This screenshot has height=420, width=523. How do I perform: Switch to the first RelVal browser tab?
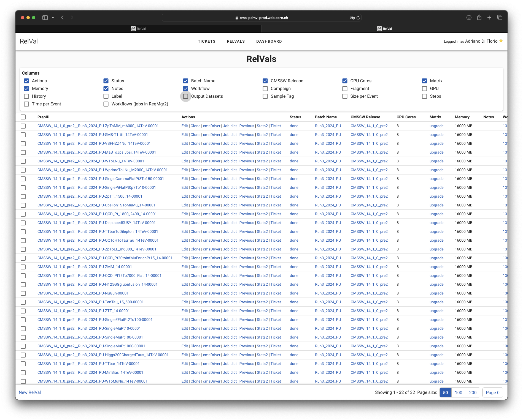(138, 29)
